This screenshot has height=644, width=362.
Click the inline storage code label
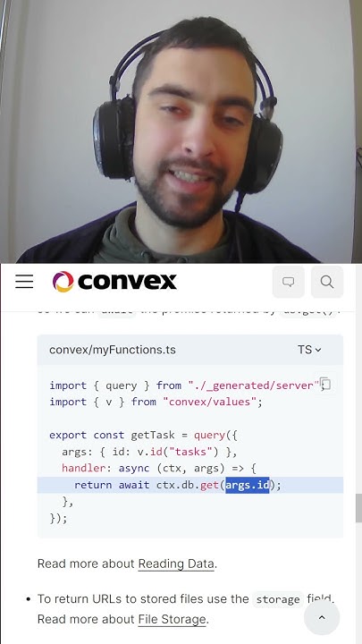tap(278, 599)
